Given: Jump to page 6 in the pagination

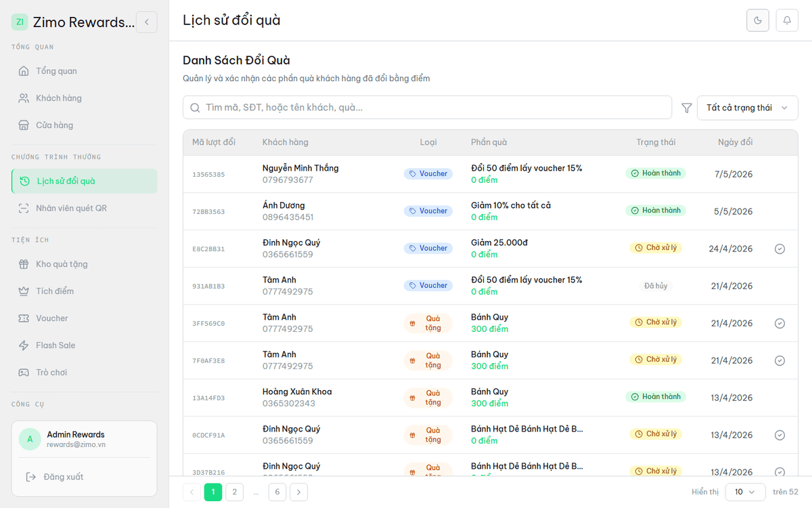Looking at the screenshot, I should click(x=277, y=492).
